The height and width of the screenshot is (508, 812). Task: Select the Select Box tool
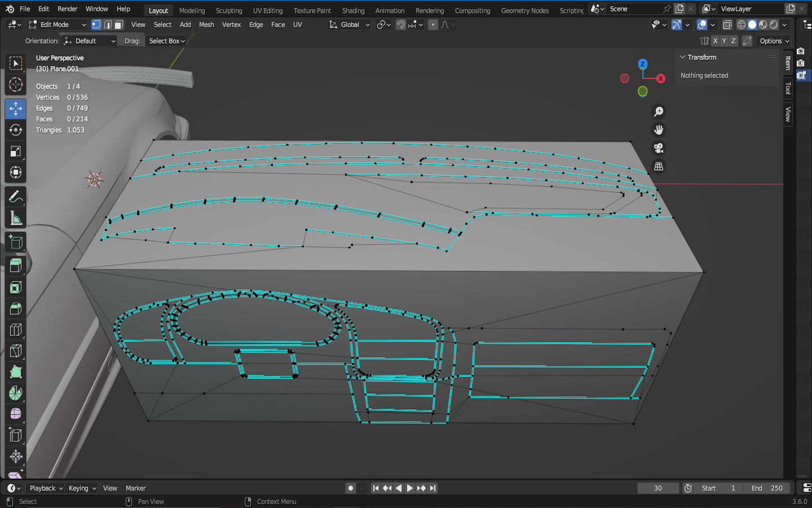click(16, 63)
